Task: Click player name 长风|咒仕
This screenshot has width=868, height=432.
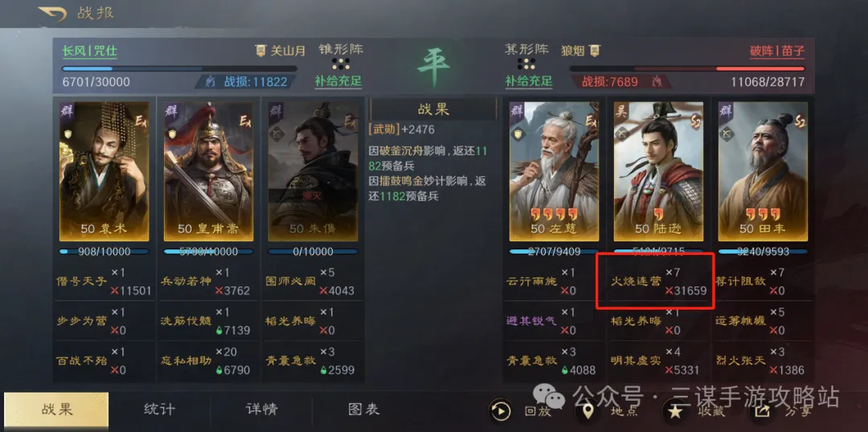Action: pos(90,51)
